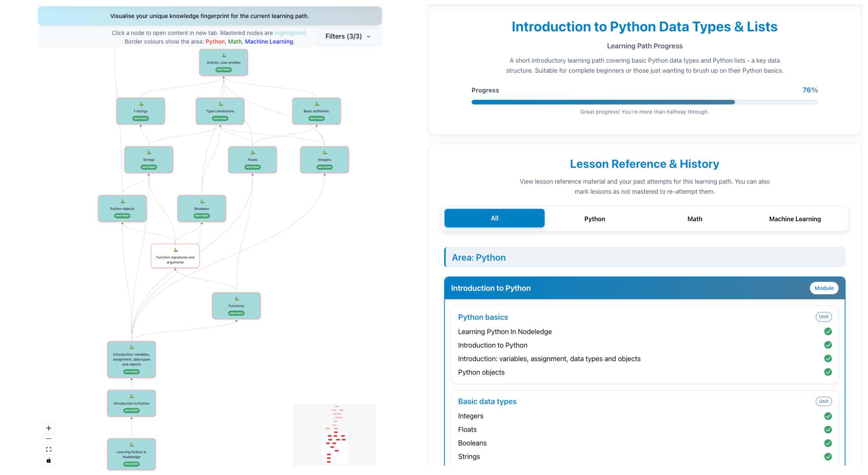
Task: Zoom out of the knowledge graph
Action: [x=49, y=438]
